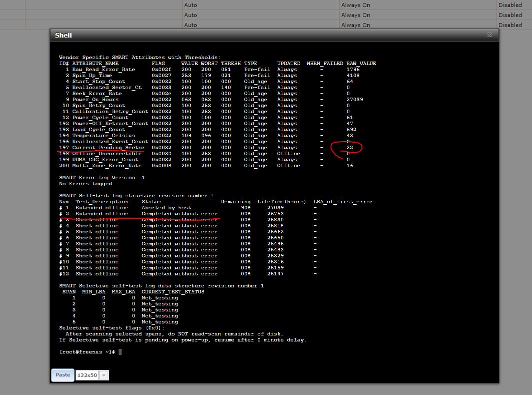The height and width of the screenshot is (395, 532).
Task: Click the Paste button
Action: coord(63,374)
